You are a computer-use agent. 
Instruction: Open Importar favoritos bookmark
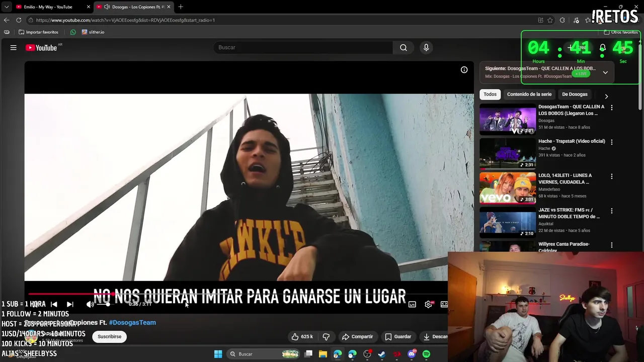[38, 32]
